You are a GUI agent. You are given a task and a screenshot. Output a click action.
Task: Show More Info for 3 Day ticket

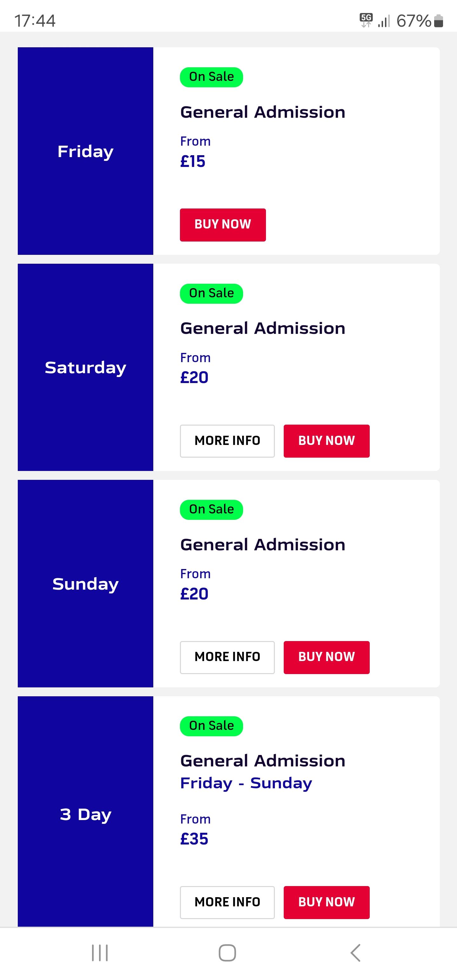227,902
